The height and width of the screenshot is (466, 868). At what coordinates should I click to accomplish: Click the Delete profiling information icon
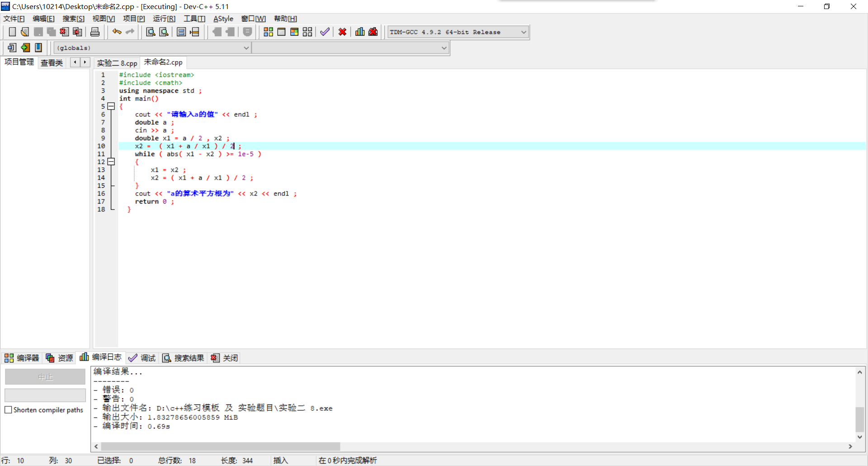coord(373,32)
